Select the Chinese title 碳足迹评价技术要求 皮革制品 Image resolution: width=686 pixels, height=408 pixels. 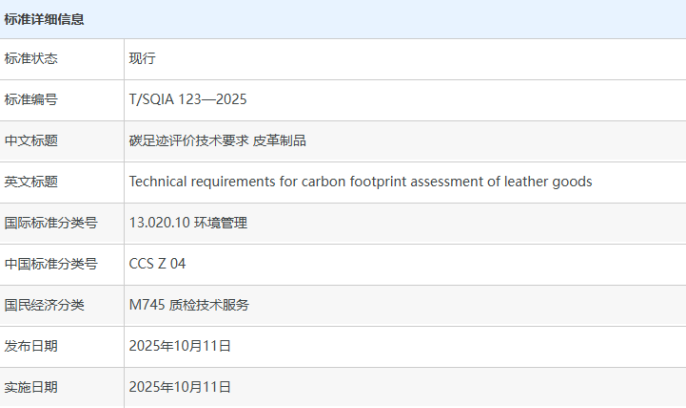[x=217, y=141]
